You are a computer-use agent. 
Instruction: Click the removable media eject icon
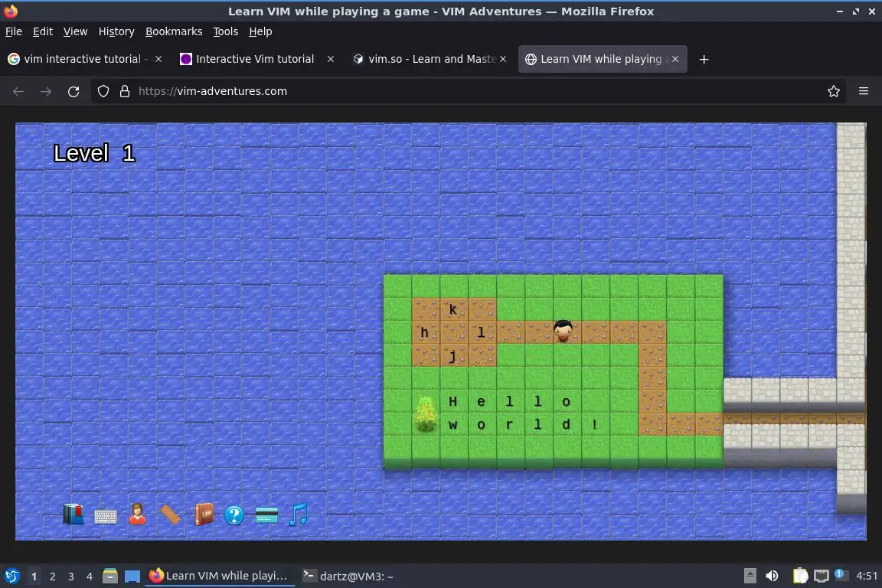(750, 576)
